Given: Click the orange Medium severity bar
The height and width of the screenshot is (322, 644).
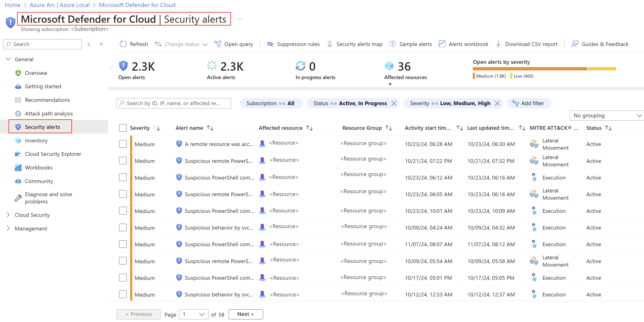Looking at the screenshot, I should (530, 69).
